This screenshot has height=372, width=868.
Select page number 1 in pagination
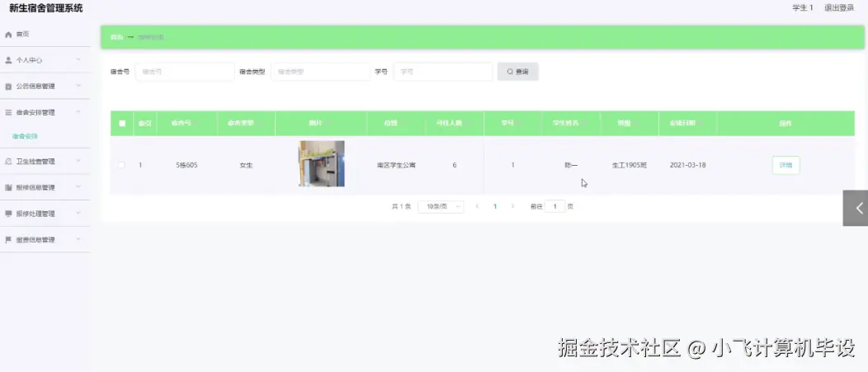(495, 206)
